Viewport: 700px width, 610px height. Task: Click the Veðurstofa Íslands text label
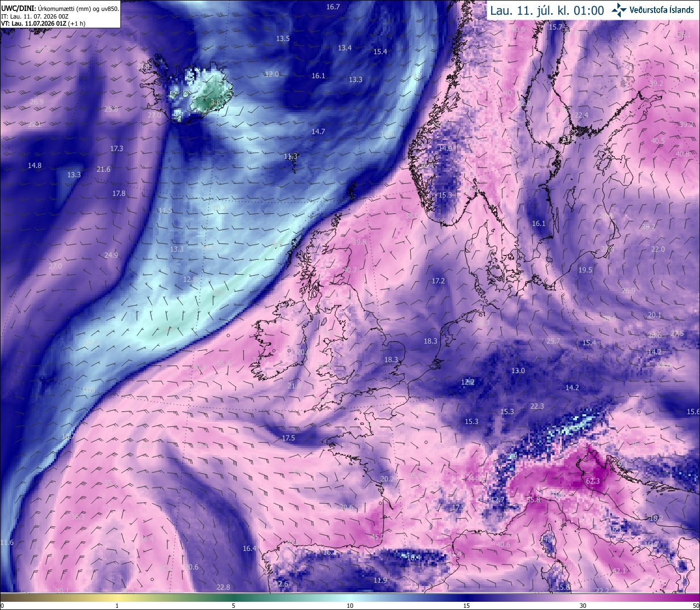662,10
